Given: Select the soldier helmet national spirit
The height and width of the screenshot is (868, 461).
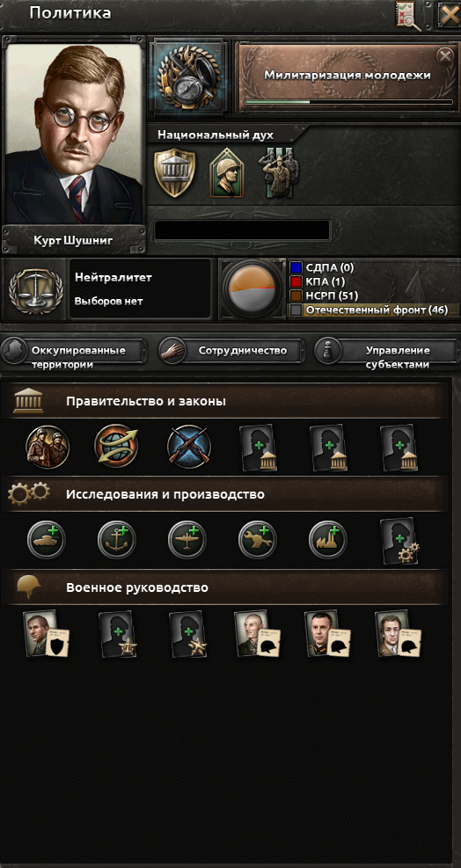Looking at the screenshot, I should click(x=227, y=173).
